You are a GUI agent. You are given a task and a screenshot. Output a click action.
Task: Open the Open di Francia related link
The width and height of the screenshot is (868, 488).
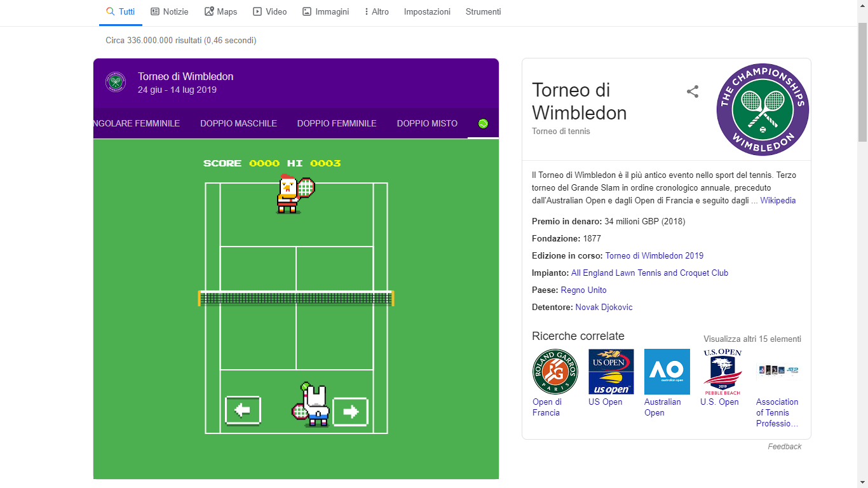(547, 407)
